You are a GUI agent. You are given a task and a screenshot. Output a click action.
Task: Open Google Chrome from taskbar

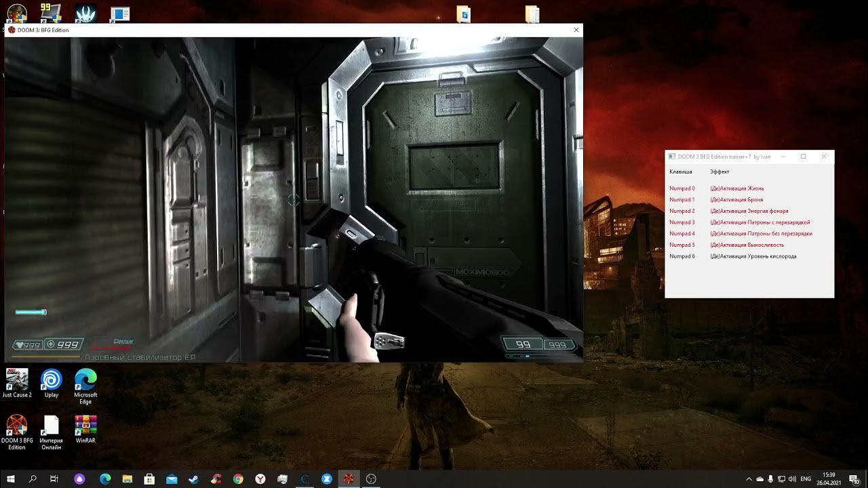tap(238, 479)
